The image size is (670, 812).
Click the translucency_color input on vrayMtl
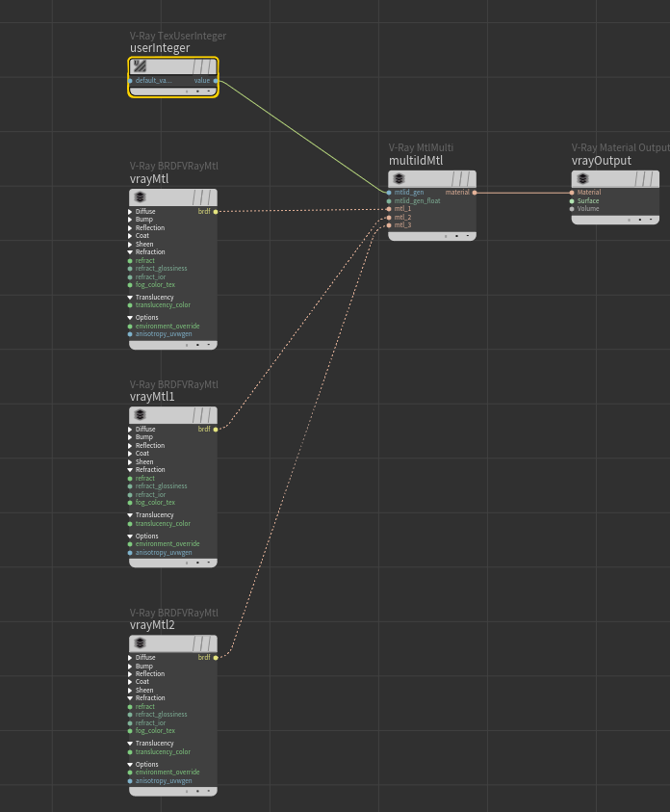(x=130, y=305)
